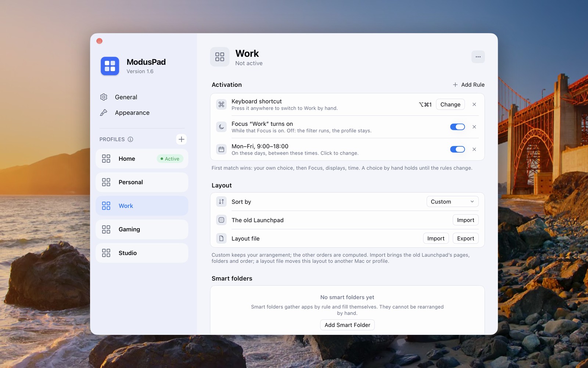Toggle the Mon–Fri 9:00–18:00 schedule switch
Viewport: 588px width, 368px height.
(458, 149)
